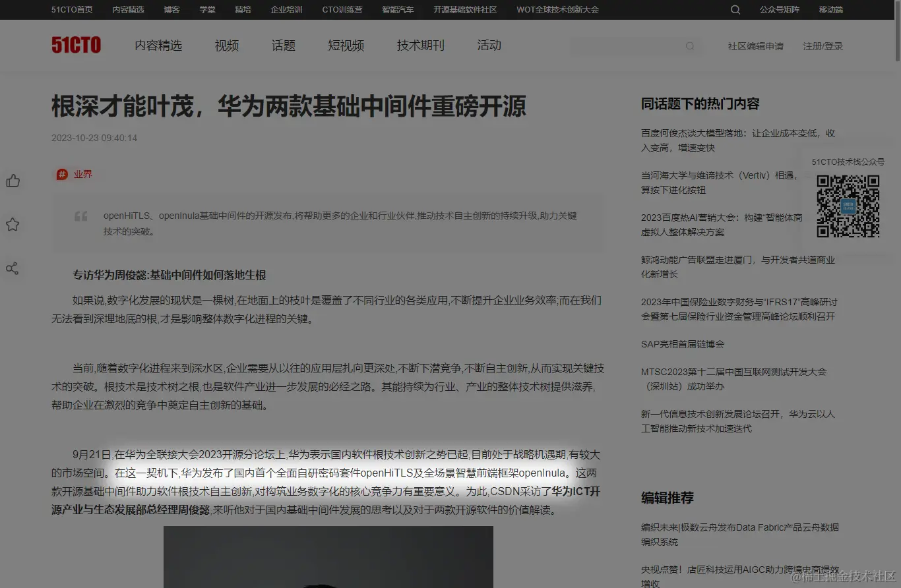The height and width of the screenshot is (588, 901).
Task: Open 精培 in top bar
Action: tap(243, 10)
